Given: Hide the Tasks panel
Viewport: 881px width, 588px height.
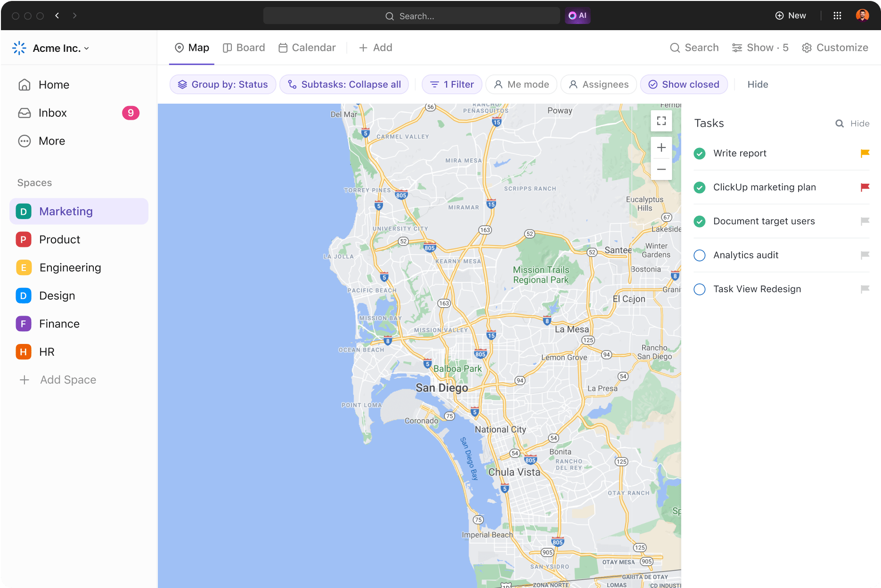Looking at the screenshot, I should 861,123.
